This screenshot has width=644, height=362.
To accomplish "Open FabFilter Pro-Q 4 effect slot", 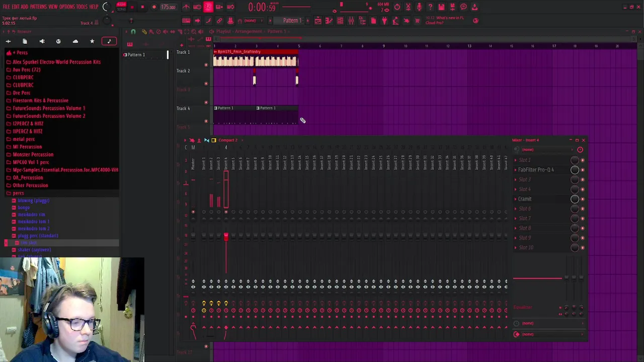I will coord(536,170).
